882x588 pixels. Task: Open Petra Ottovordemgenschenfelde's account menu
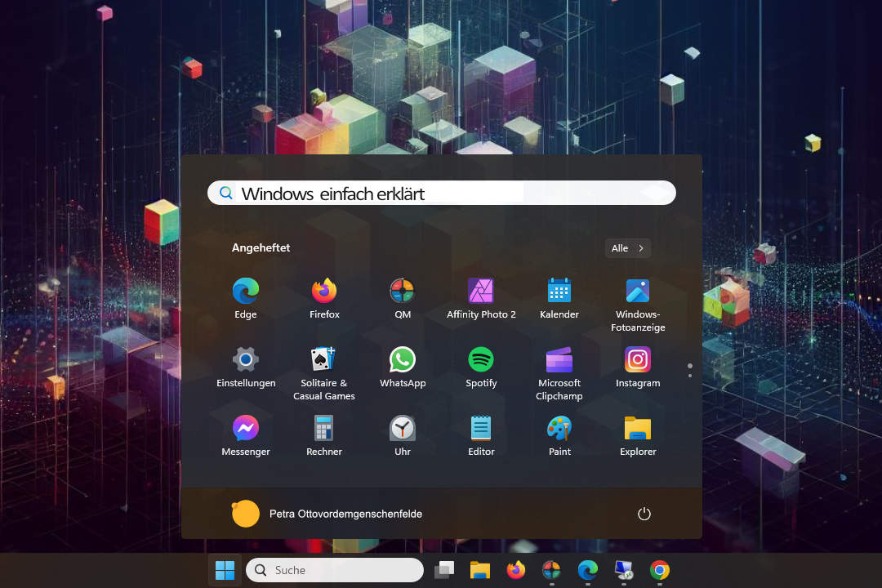coord(327,514)
